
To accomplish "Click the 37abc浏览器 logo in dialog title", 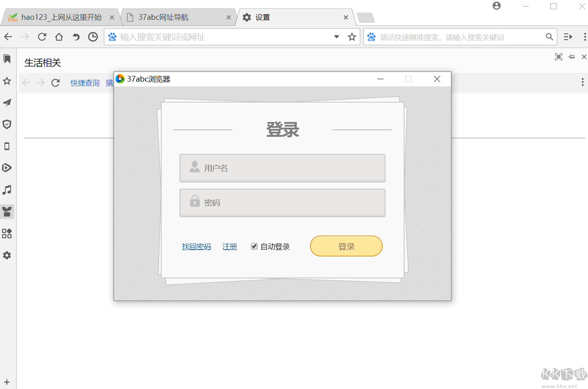I will 120,79.
